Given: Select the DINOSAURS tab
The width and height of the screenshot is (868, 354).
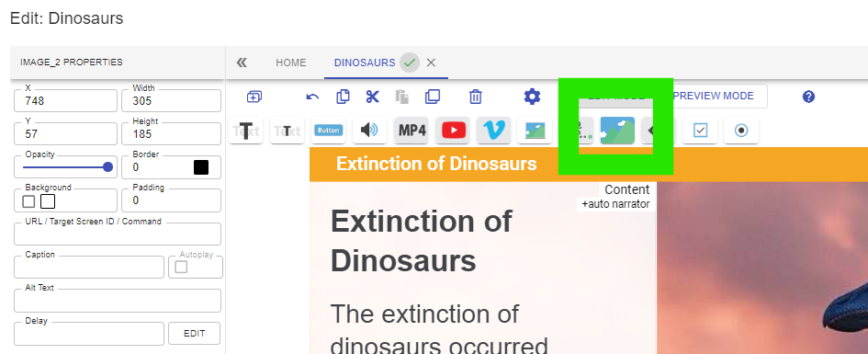Looking at the screenshot, I should click(365, 63).
